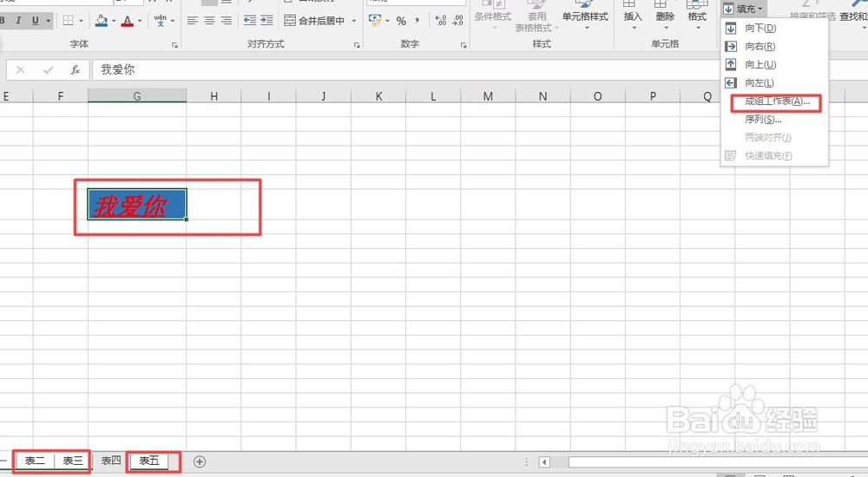
Task: Show phonetic guide (wén) icon
Action: (160, 21)
